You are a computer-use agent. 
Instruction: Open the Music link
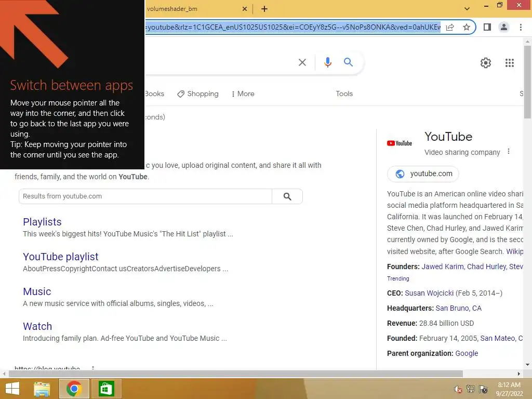[x=37, y=291]
